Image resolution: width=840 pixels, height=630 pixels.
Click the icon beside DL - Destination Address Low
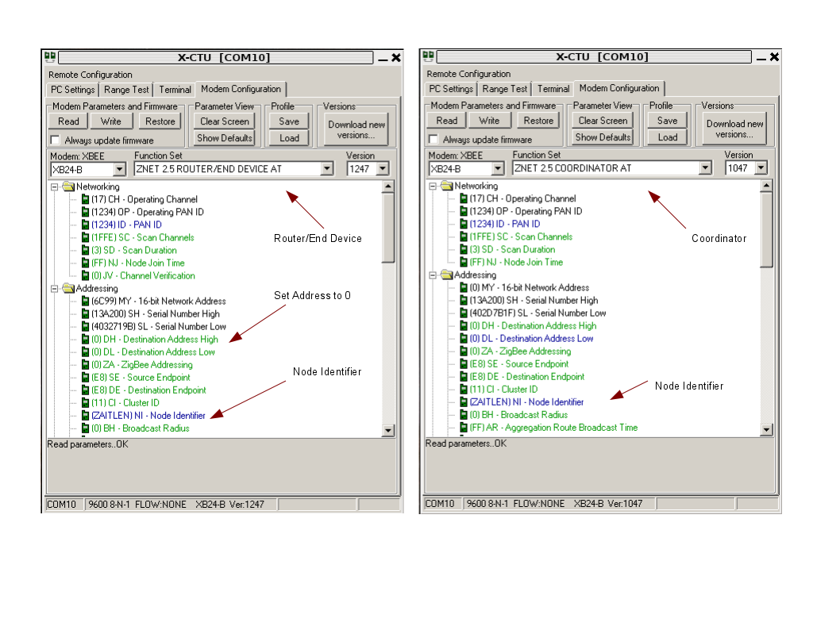(x=84, y=351)
